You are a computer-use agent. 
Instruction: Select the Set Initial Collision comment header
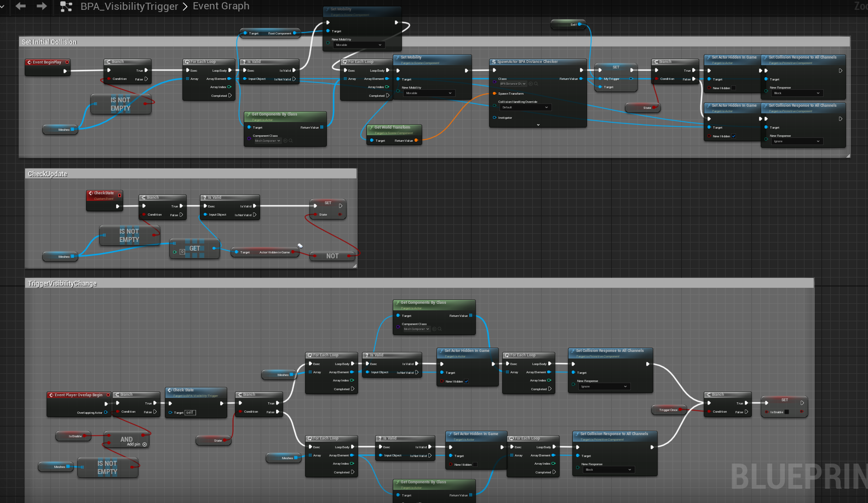pyautogui.click(x=49, y=42)
